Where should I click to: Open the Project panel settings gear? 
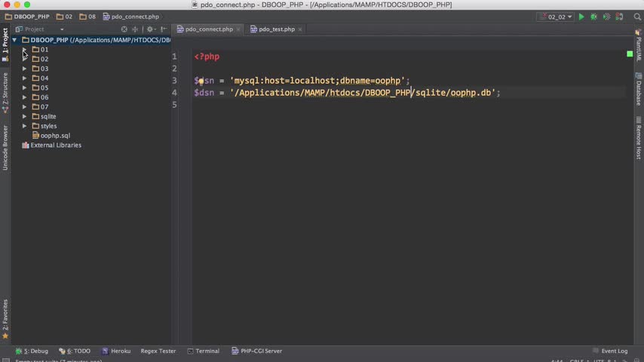[150, 29]
